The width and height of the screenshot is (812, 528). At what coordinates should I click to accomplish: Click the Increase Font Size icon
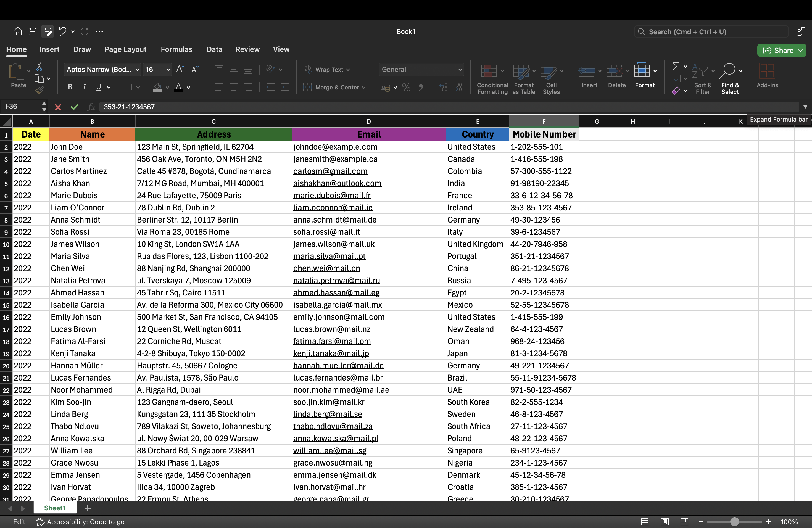(x=180, y=69)
